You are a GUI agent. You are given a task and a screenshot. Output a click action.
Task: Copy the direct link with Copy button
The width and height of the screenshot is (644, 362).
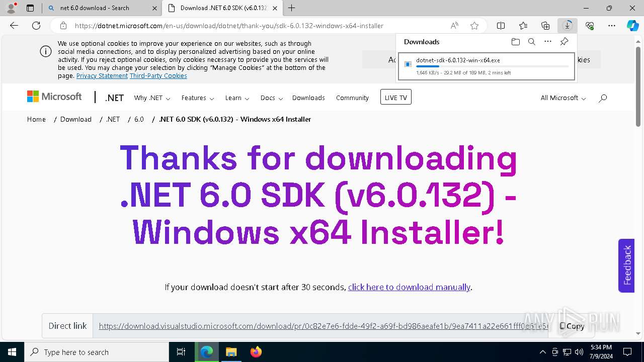572,326
